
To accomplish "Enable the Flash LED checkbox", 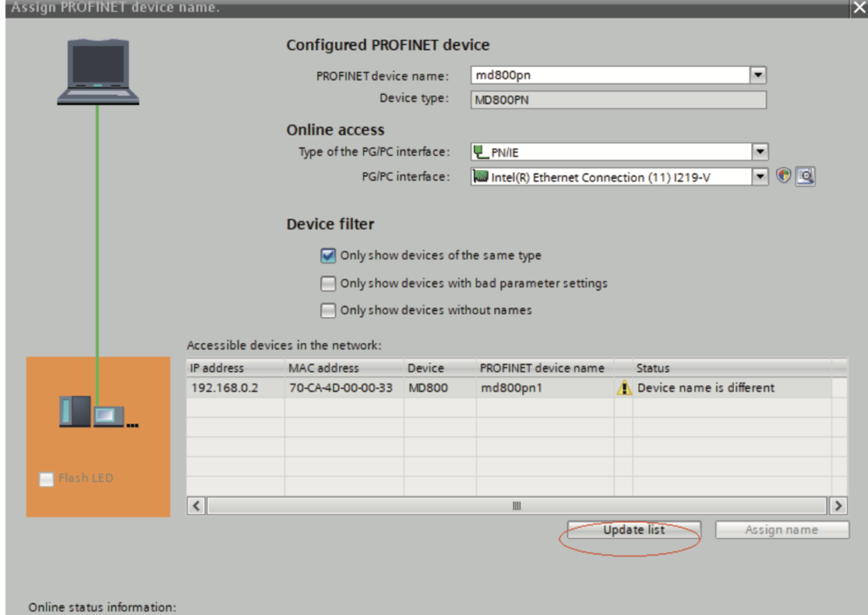I will click(x=47, y=479).
